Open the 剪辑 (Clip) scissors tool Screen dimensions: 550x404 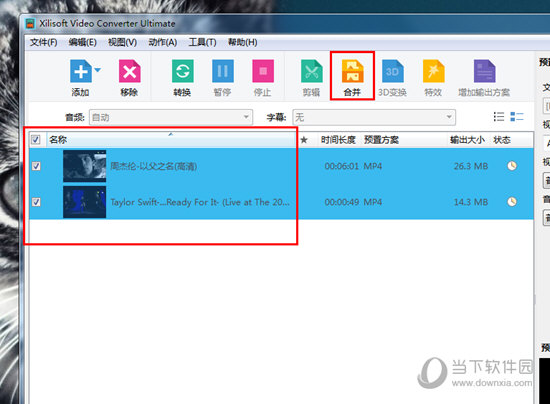[x=311, y=71]
